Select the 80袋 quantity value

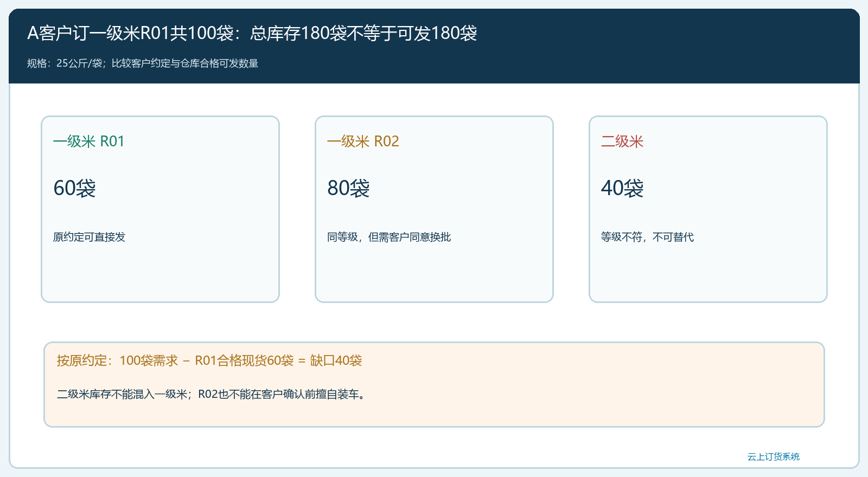pos(348,188)
